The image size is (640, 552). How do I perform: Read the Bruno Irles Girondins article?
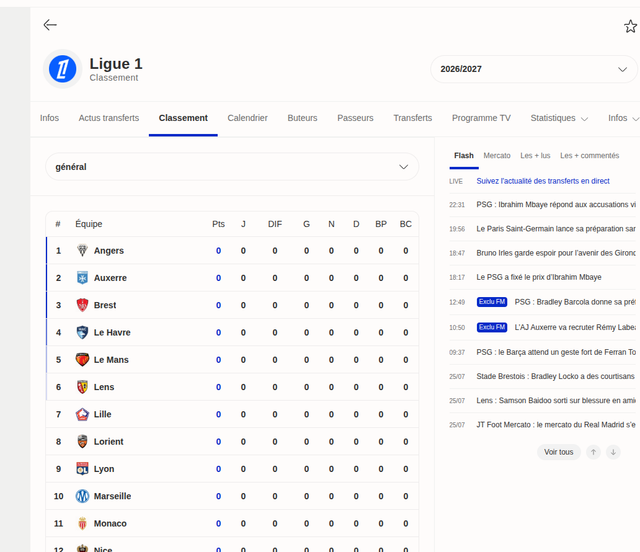556,253
